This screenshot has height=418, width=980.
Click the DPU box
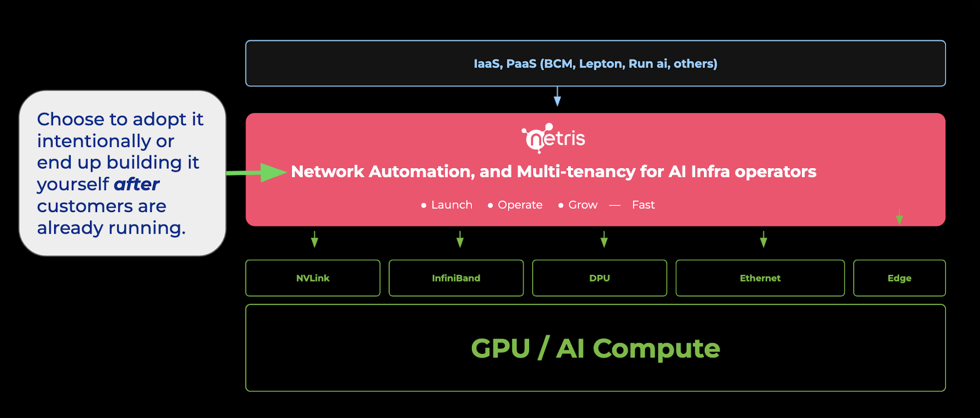point(600,278)
